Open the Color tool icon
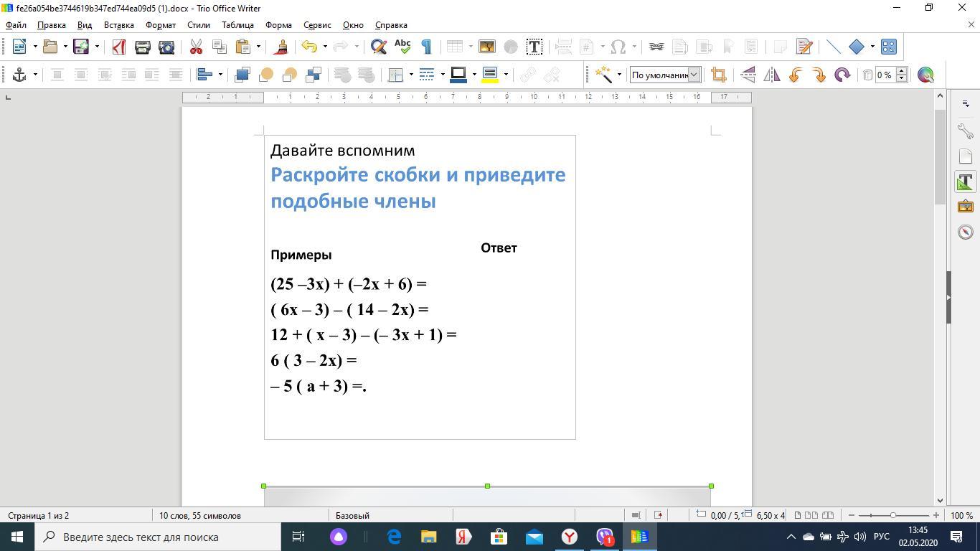980x551 pixels. click(x=925, y=75)
